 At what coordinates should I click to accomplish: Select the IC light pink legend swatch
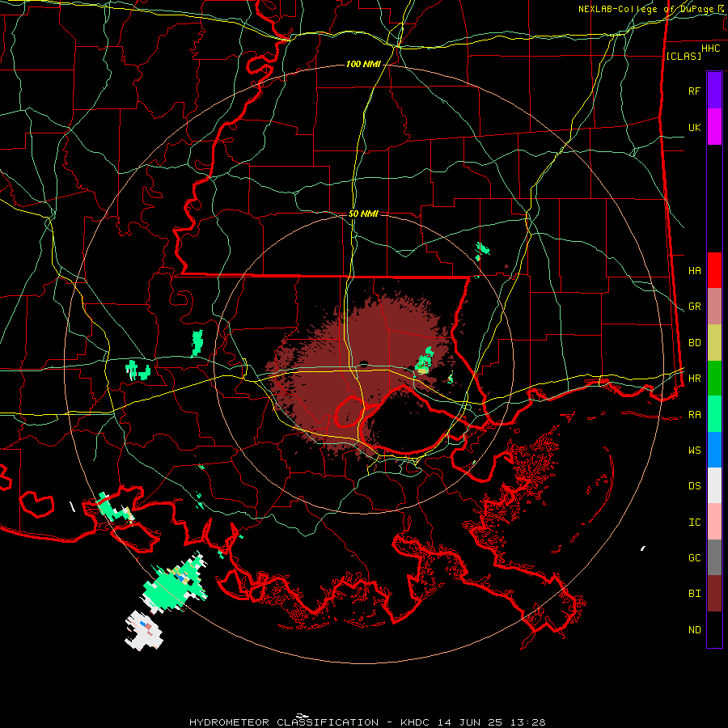pos(714,522)
